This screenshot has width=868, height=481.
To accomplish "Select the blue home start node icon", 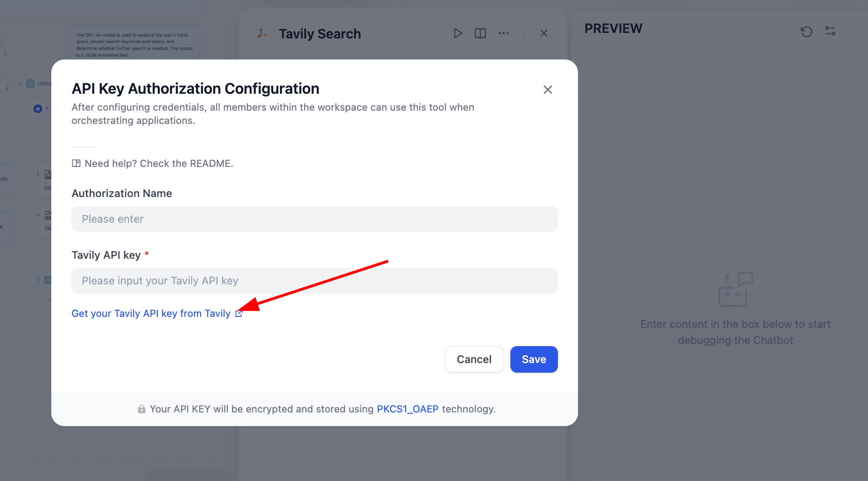I will (38, 109).
